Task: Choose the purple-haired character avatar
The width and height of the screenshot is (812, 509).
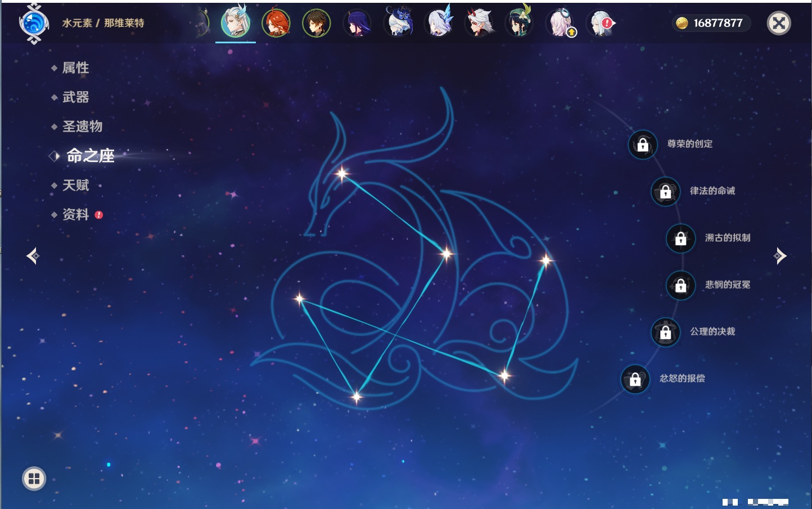Action: point(357,23)
